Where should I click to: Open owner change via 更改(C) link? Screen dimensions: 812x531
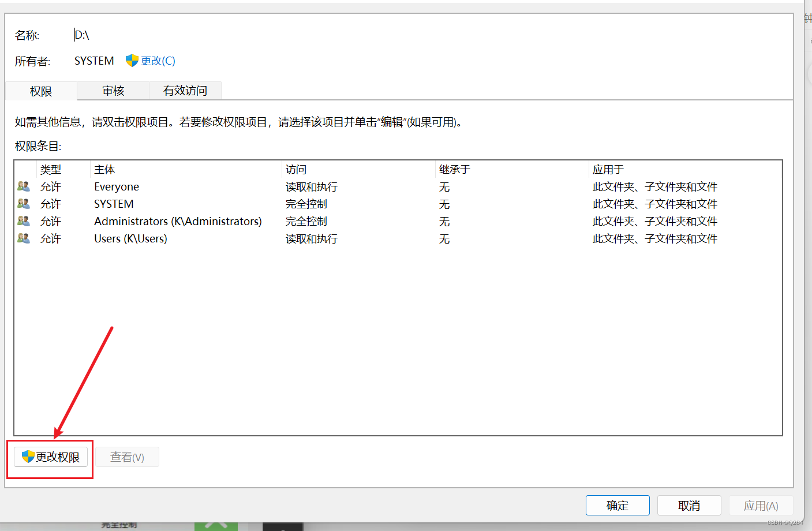click(x=157, y=60)
